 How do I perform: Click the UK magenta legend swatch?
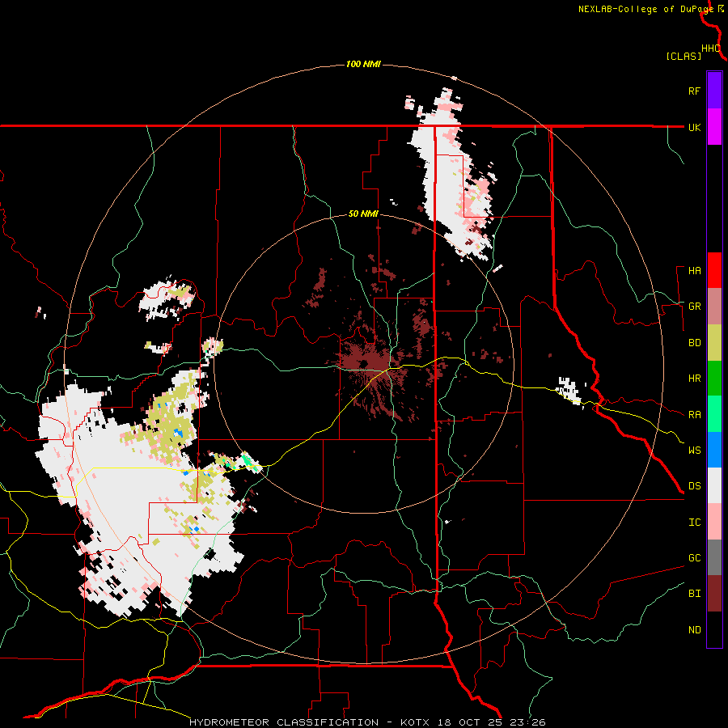point(714,127)
